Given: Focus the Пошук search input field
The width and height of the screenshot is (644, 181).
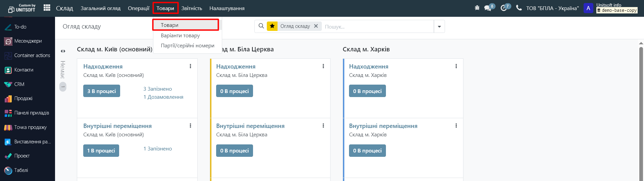Looking at the screenshot, I should pyautogui.click(x=378, y=27).
